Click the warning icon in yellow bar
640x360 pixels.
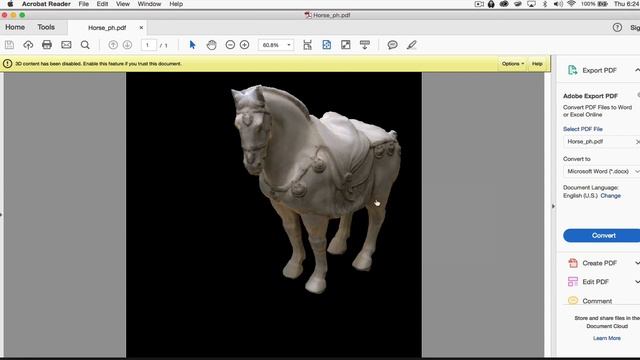tap(7, 64)
